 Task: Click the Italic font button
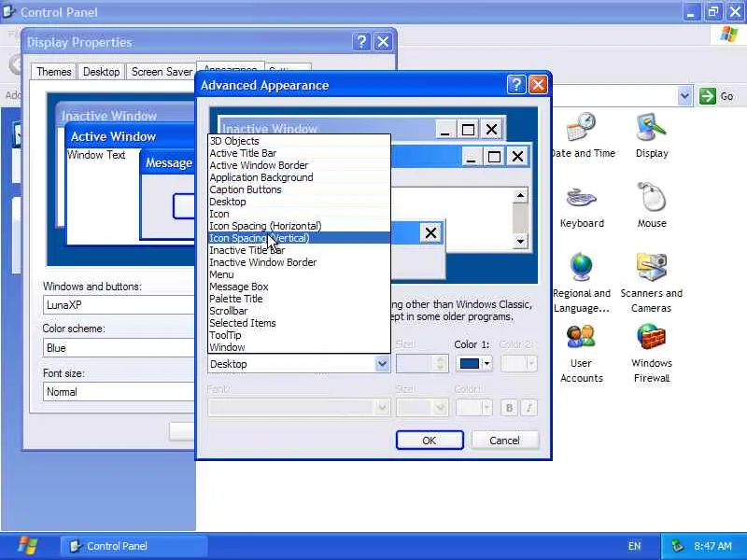529,408
